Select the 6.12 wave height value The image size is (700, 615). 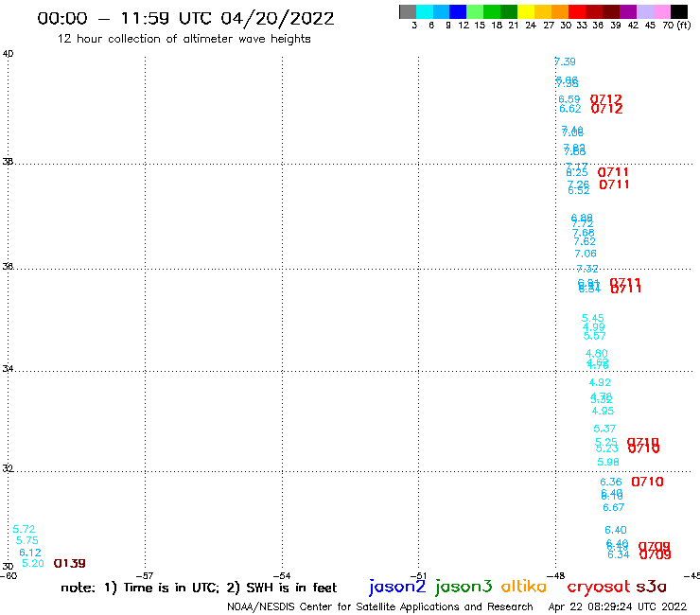click(x=30, y=553)
